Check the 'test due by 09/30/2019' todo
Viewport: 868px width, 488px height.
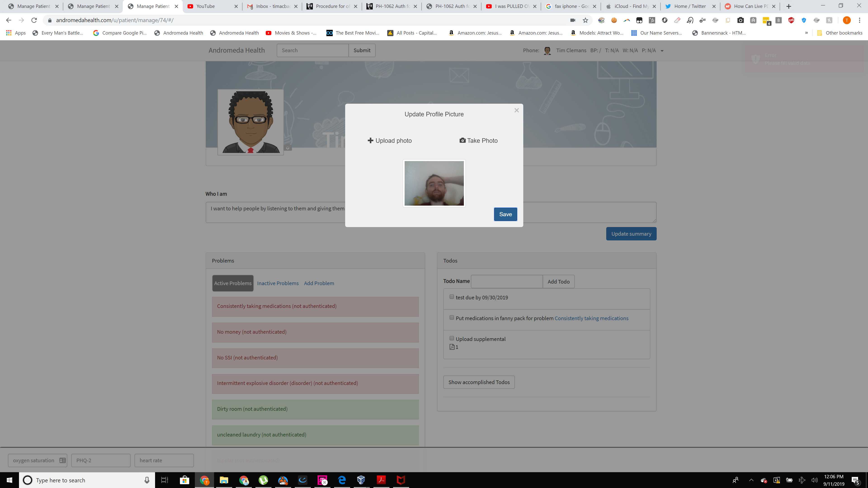click(x=452, y=297)
